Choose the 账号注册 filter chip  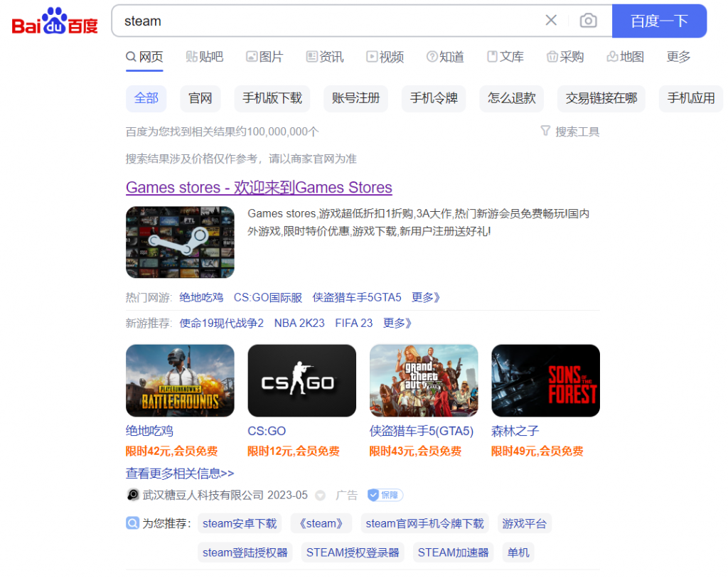point(355,98)
